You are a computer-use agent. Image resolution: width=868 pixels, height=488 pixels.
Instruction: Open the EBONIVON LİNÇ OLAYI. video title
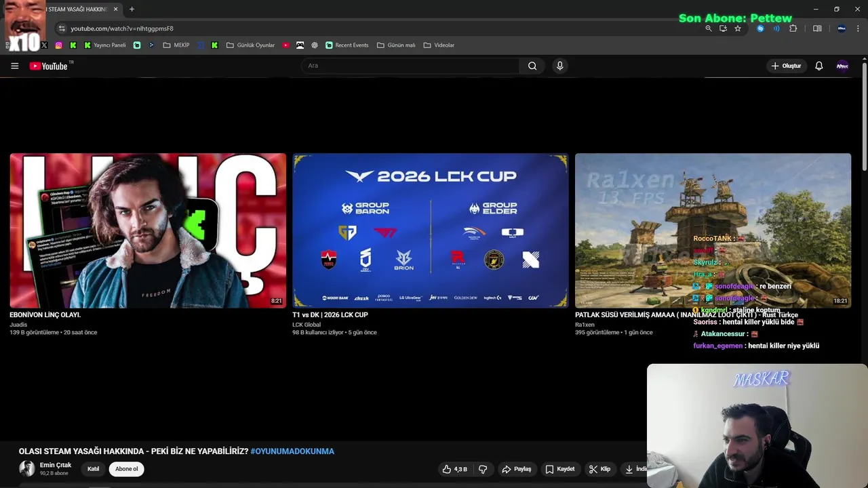tap(45, 315)
